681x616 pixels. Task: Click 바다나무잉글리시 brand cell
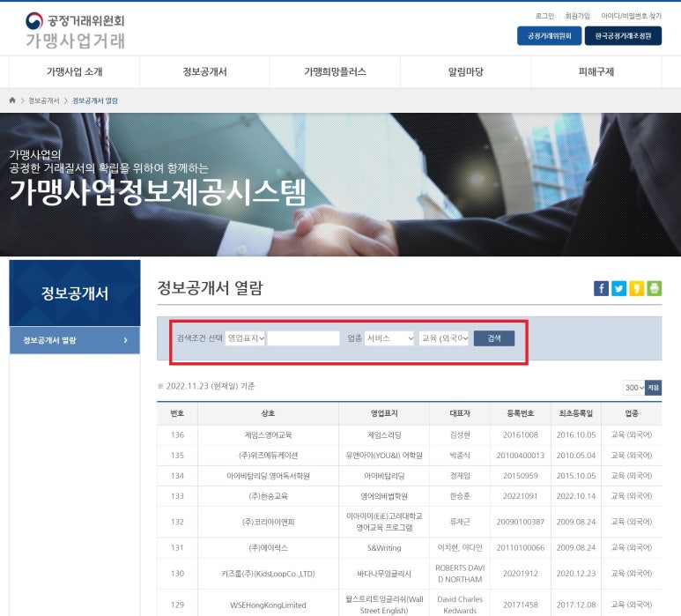point(384,574)
